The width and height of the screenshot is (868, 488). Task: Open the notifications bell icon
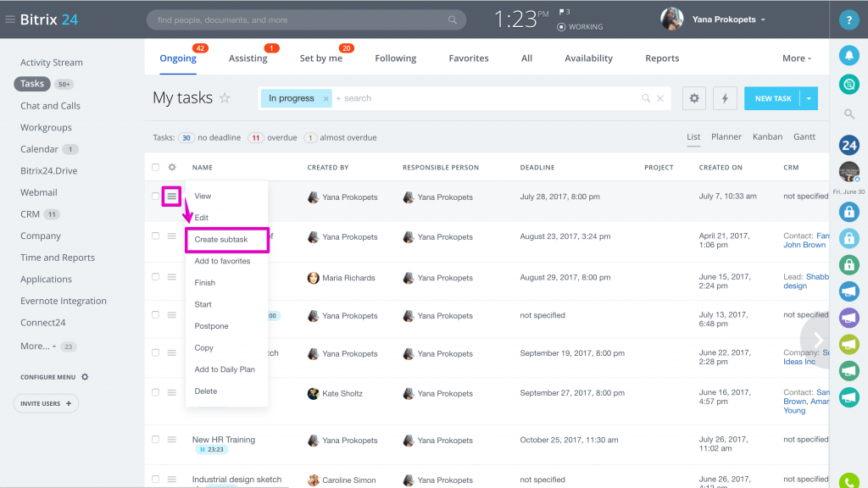pos(849,55)
